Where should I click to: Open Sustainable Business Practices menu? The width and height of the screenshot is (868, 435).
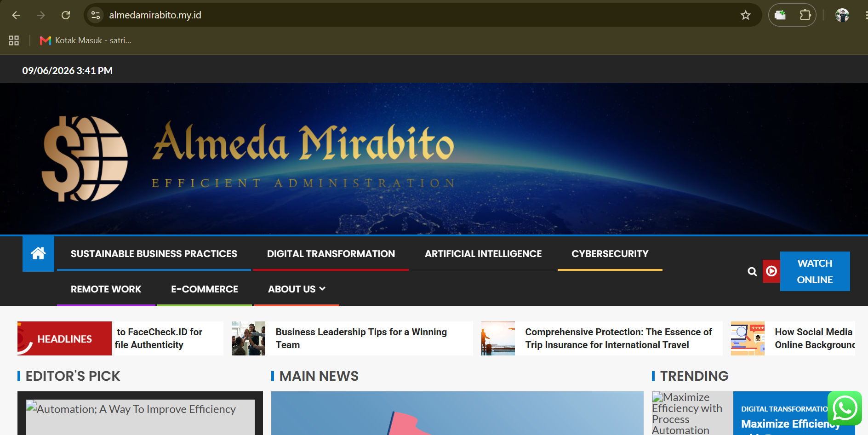pyautogui.click(x=154, y=253)
